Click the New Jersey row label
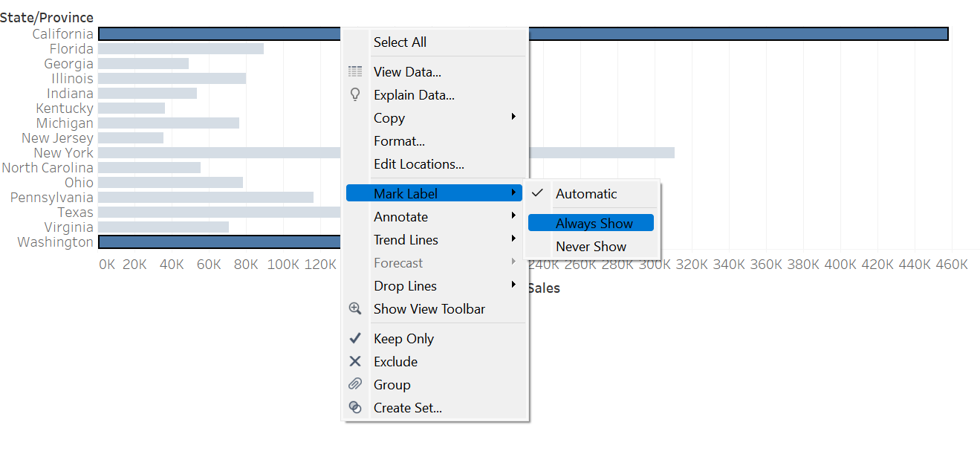The height and width of the screenshot is (457, 980). (58, 138)
